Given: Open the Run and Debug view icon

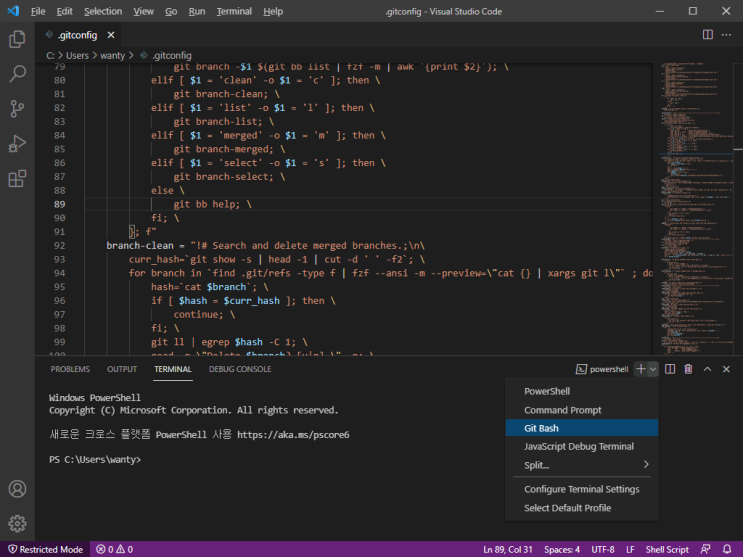Looking at the screenshot, I should point(17,144).
